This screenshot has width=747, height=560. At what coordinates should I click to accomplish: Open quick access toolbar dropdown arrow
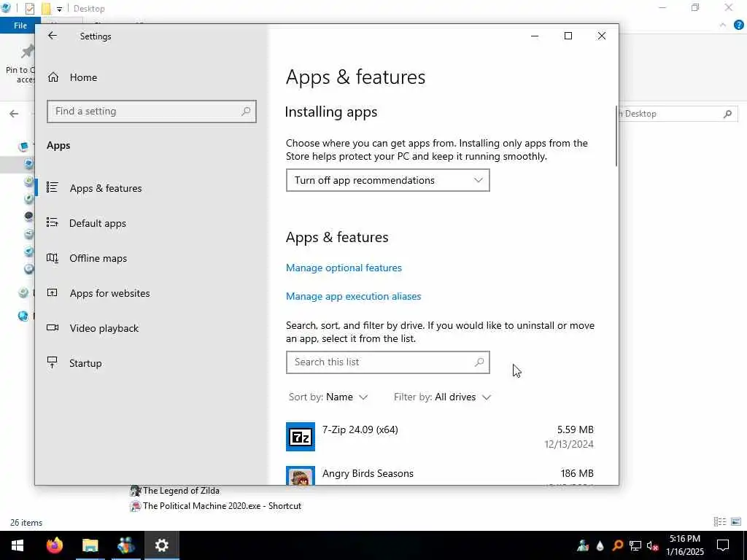59,9
